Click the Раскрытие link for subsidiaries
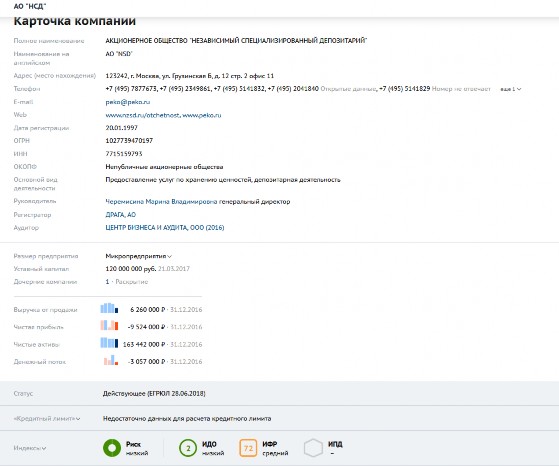559x466 pixels. coord(132,282)
